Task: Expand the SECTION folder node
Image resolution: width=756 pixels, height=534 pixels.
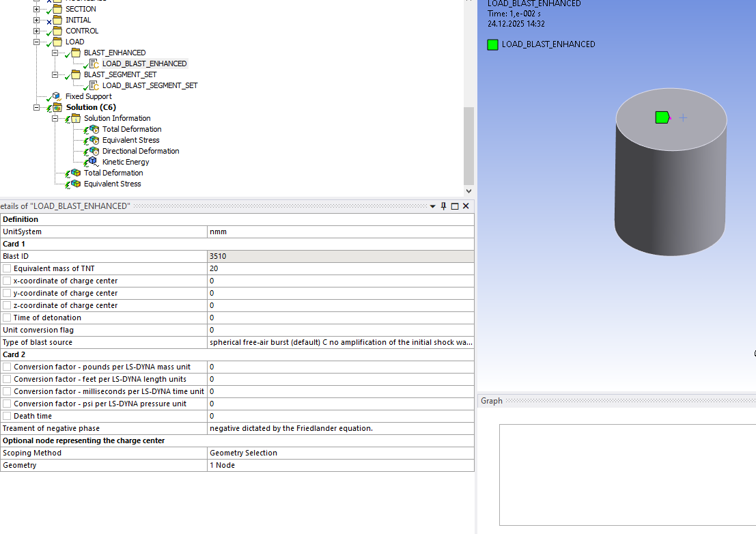Action: pyautogui.click(x=37, y=9)
